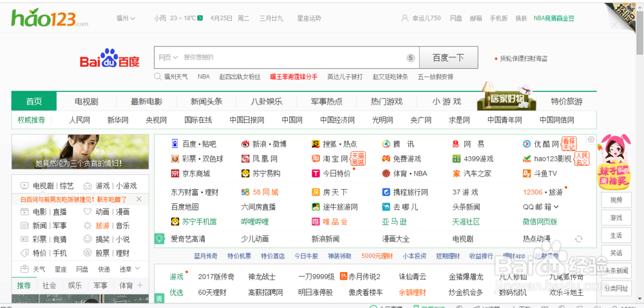The height and width of the screenshot is (308, 644).
Task: Open the 腾讯 penguin icon
Action: click(x=386, y=144)
